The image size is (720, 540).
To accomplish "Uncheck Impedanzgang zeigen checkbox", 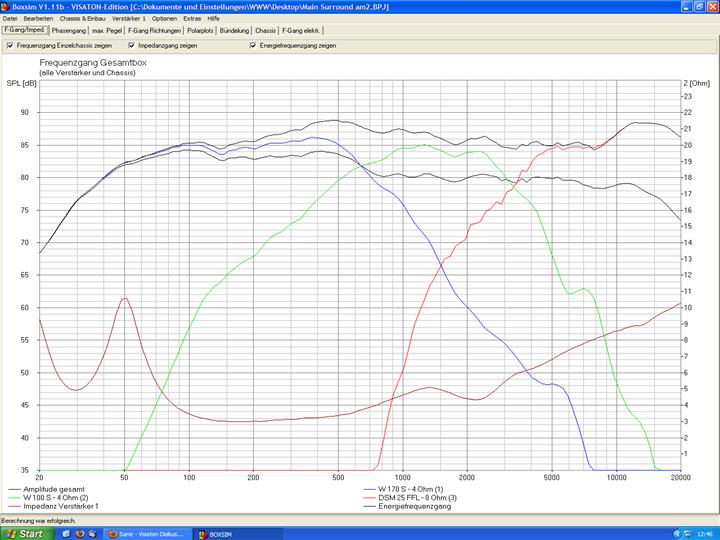I will (131, 45).
